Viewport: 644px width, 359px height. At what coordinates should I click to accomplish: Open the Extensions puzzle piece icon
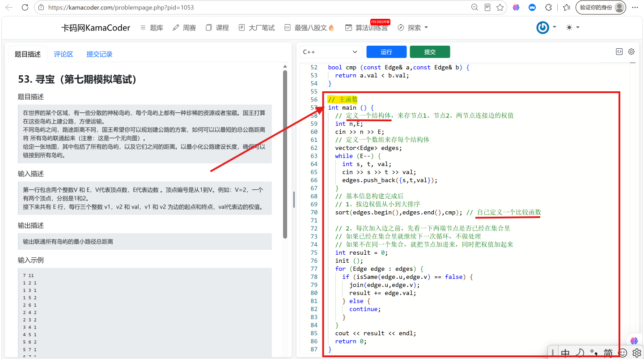[x=548, y=7]
